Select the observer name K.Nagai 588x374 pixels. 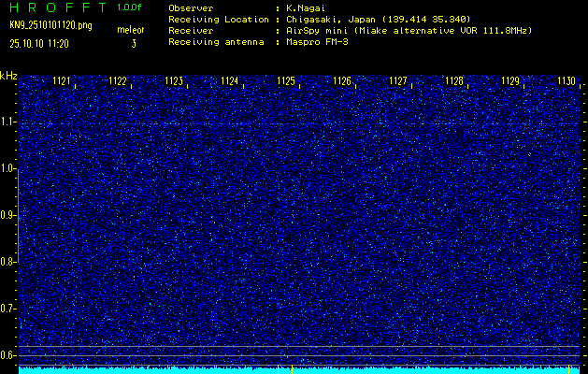305,7
